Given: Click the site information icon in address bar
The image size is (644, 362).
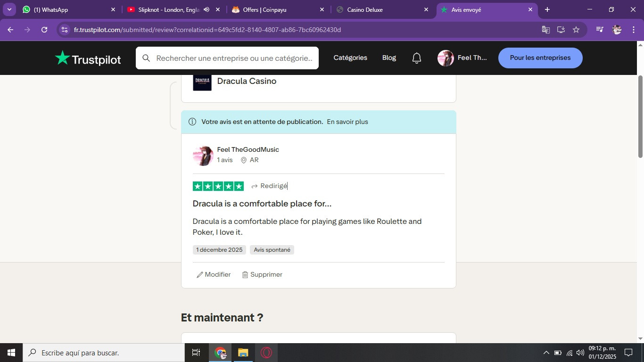Looking at the screenshot, I should point(65,30).
